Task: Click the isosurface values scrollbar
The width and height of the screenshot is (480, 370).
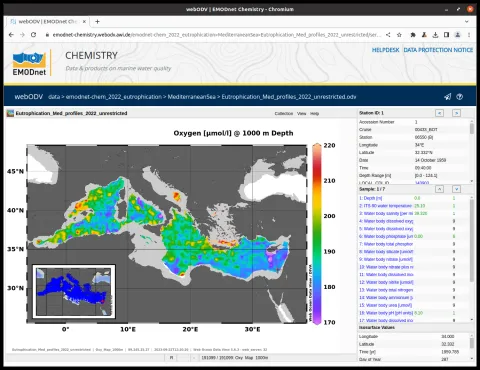Action: (472, 343)
